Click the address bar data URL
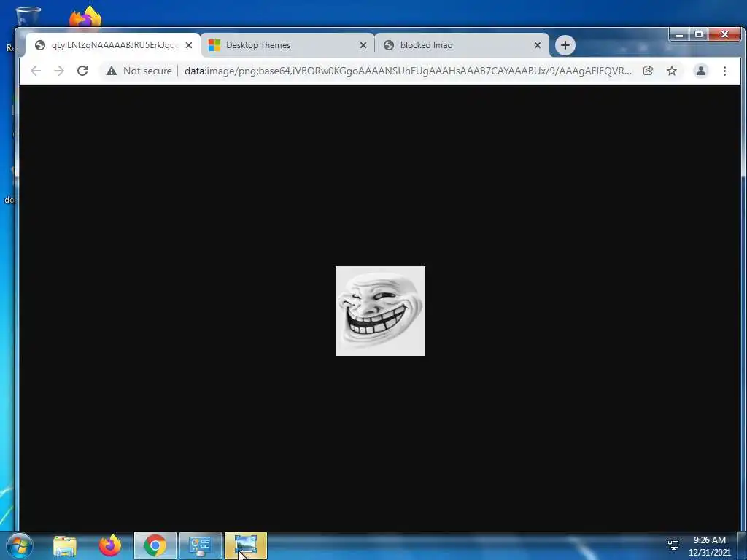This screenshot has width=747, height=560. [408, 71]
